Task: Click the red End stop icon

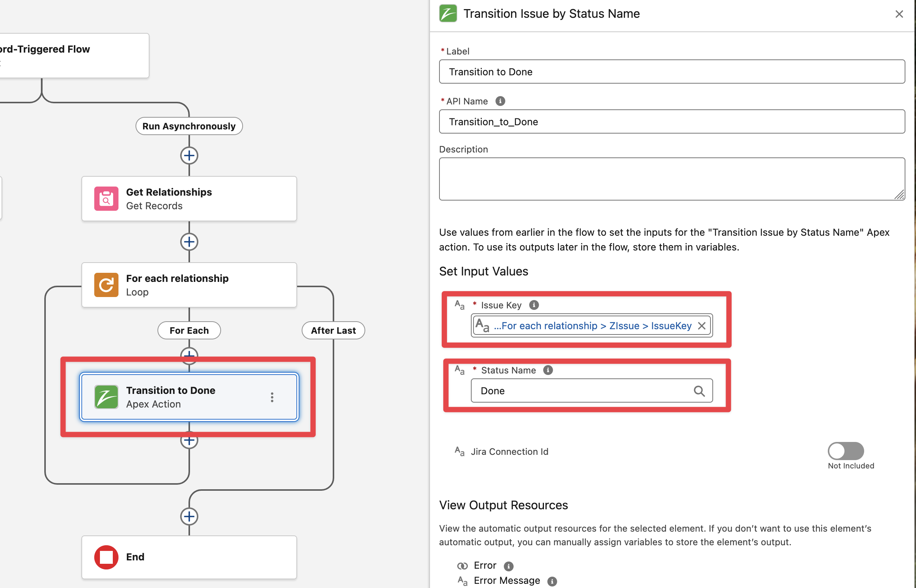Action: pos(106,557)
